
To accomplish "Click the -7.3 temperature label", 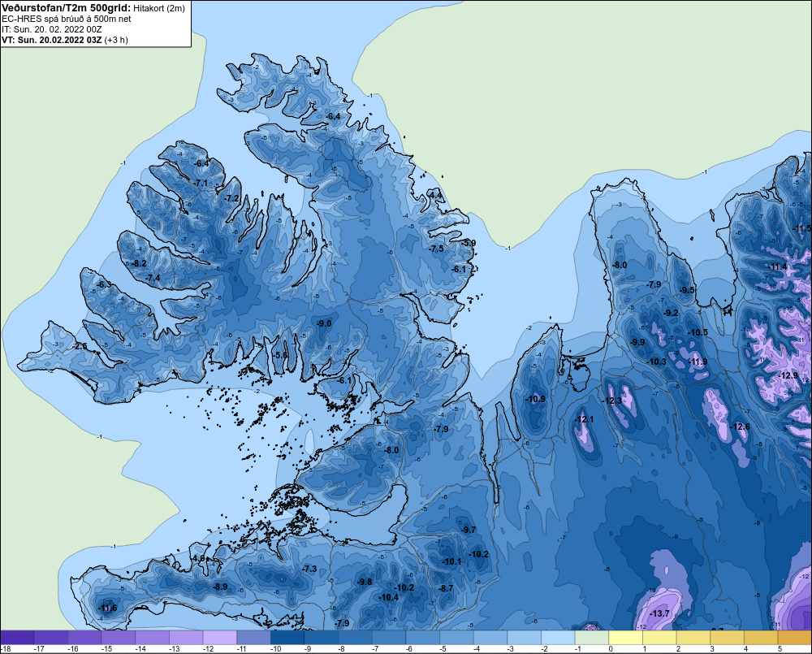I will (x=309, y=569).
